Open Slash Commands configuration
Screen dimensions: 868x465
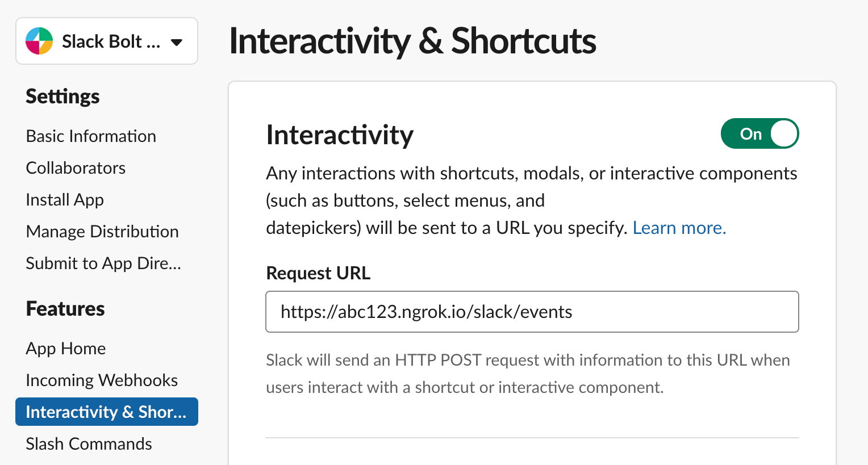pyautogui.click(x=89, y=443)
